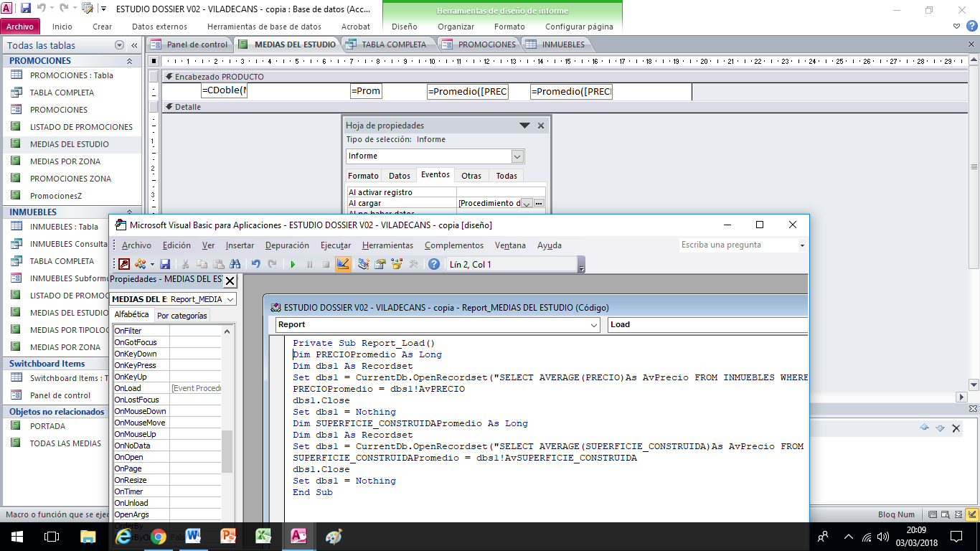Open the Al cargar property dropdown arrow
Viewport: 980px width, 551px height.
click(527, 204)
